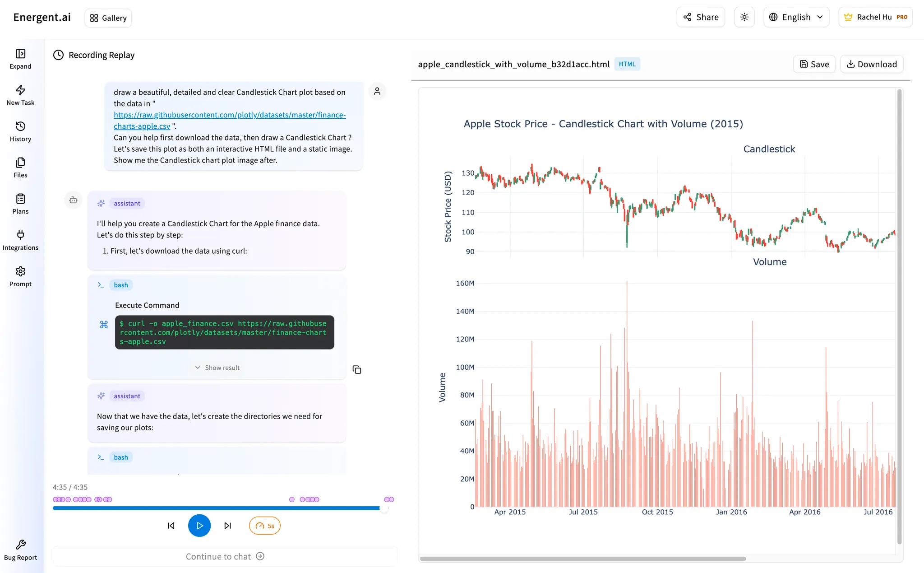
Task: Change replay speed from 5s
Action: [x=264, y=525]
